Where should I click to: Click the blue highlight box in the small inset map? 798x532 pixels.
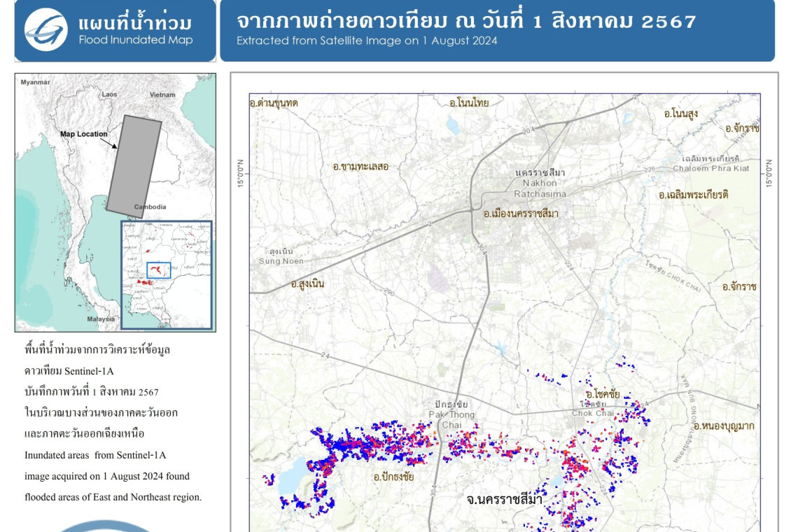(x=158, y=269)
